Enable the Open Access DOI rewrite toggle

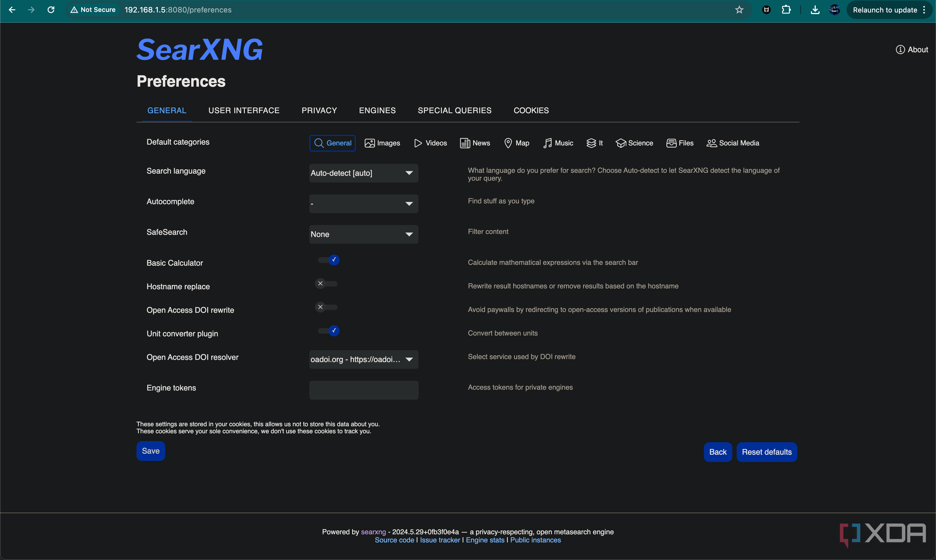click(x=326, y=307)
